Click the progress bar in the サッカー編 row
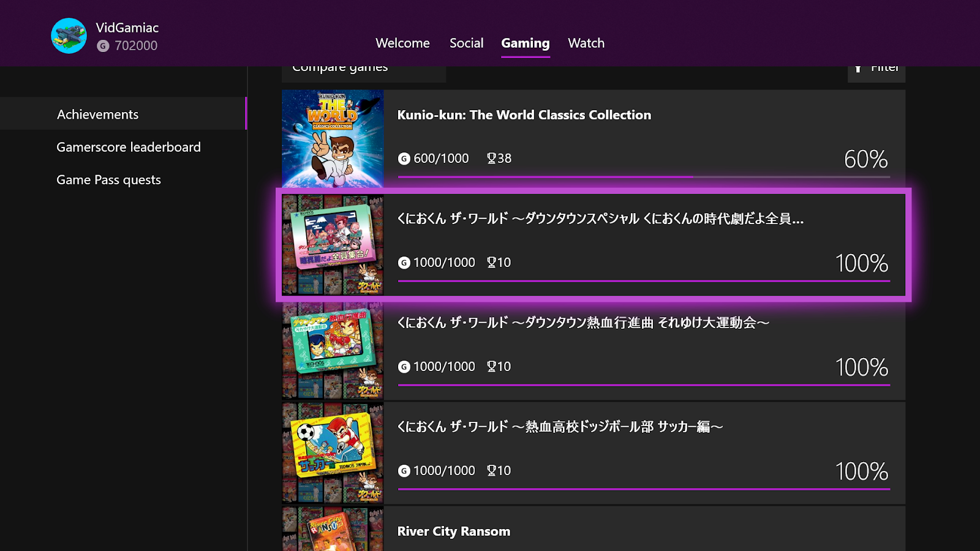This screenshot has height=551, width=980. click(644, 489)
